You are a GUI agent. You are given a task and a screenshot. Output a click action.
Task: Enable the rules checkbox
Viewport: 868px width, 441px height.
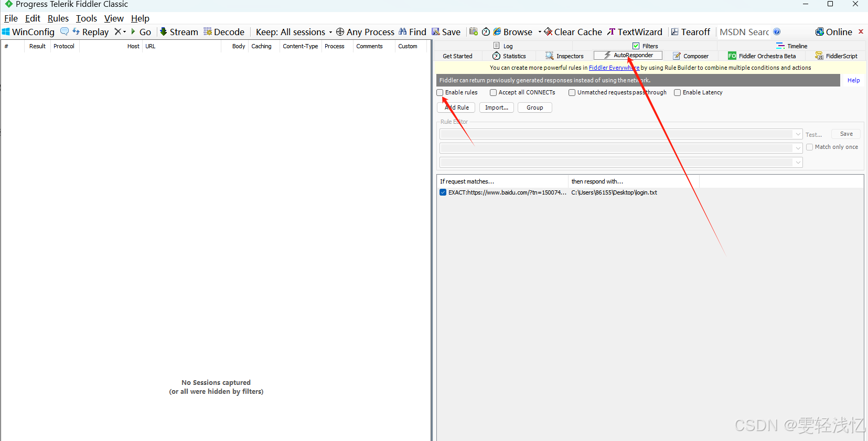pos(440,92)
